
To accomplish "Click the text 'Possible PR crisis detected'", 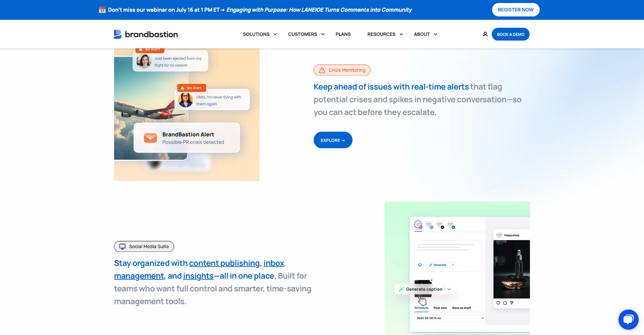I will (x=193, y=142).
